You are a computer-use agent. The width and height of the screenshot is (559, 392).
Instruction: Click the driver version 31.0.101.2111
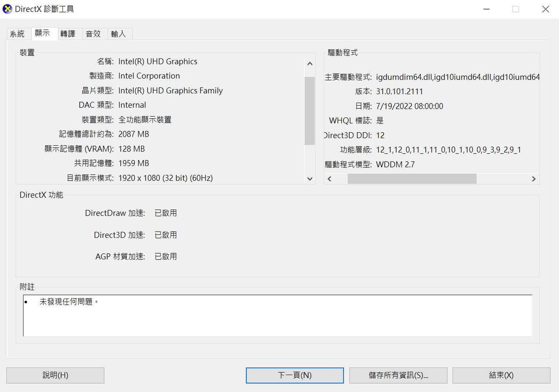399,92
